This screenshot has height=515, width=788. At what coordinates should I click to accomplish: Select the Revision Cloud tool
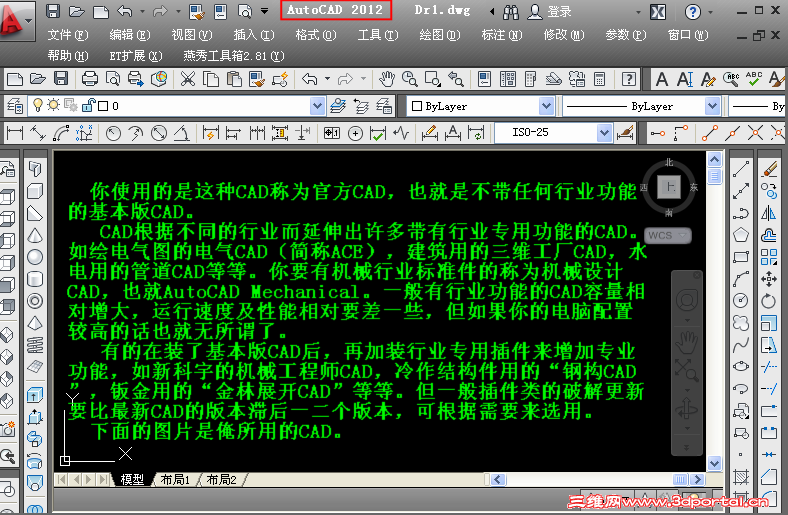[741, 323]
